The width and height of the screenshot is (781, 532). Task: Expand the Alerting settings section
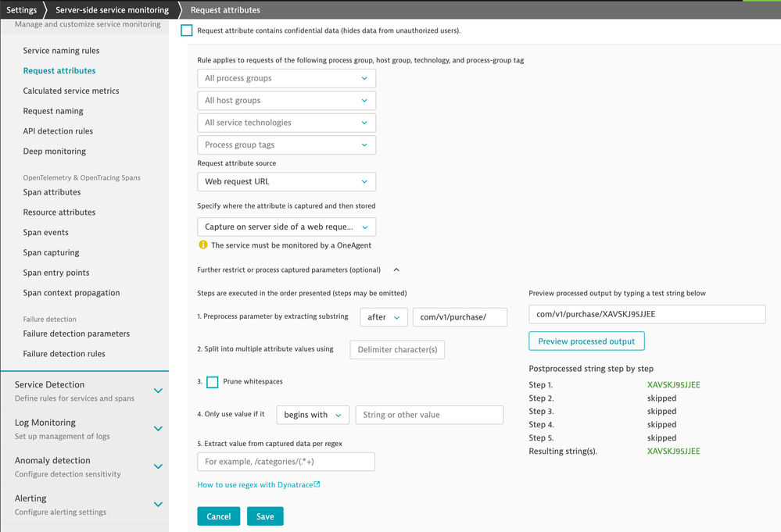[158, 504]
